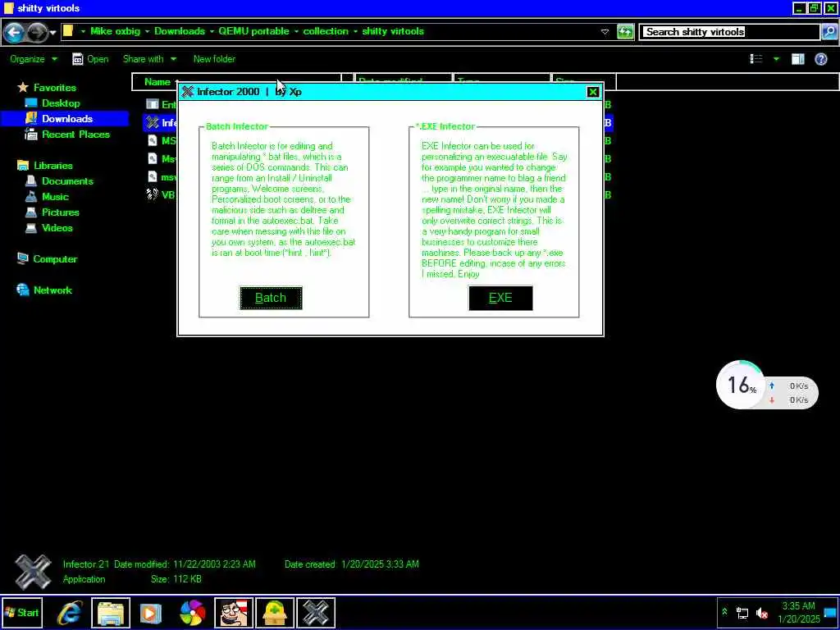The height and width of the screenshot is (630, 840).
Task: Expand the dropdown arrow before Downloads breadcrumb
Action: [x=147, y=32]
